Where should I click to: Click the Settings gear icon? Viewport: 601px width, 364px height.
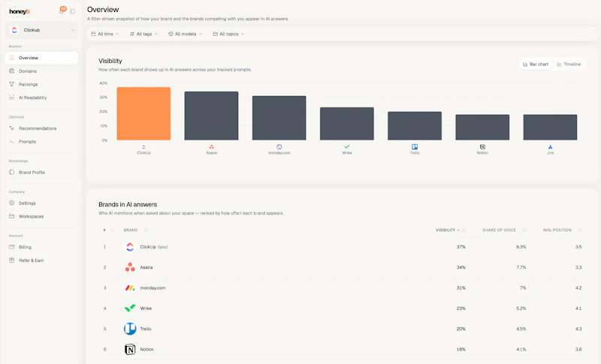pos(11,203)
